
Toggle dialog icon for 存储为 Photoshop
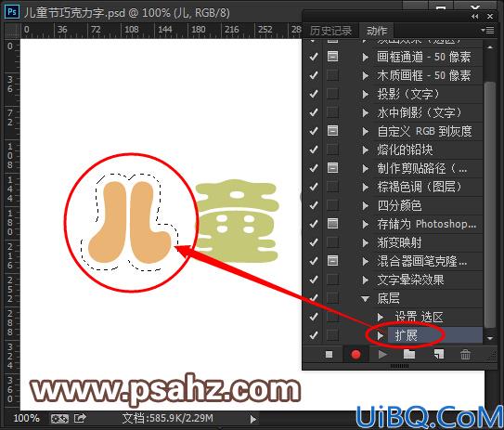tap(332, 223)
